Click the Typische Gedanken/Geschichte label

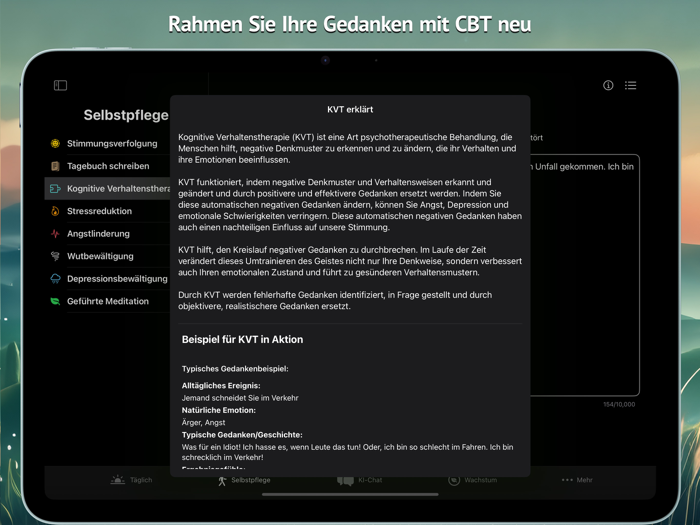[x=242, y=435]
